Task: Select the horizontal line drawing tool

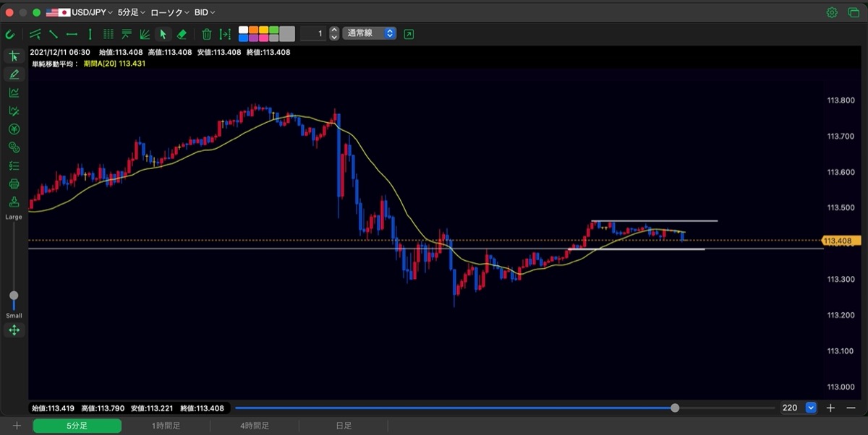Action: pyautogui.click(x=72, y=33)
